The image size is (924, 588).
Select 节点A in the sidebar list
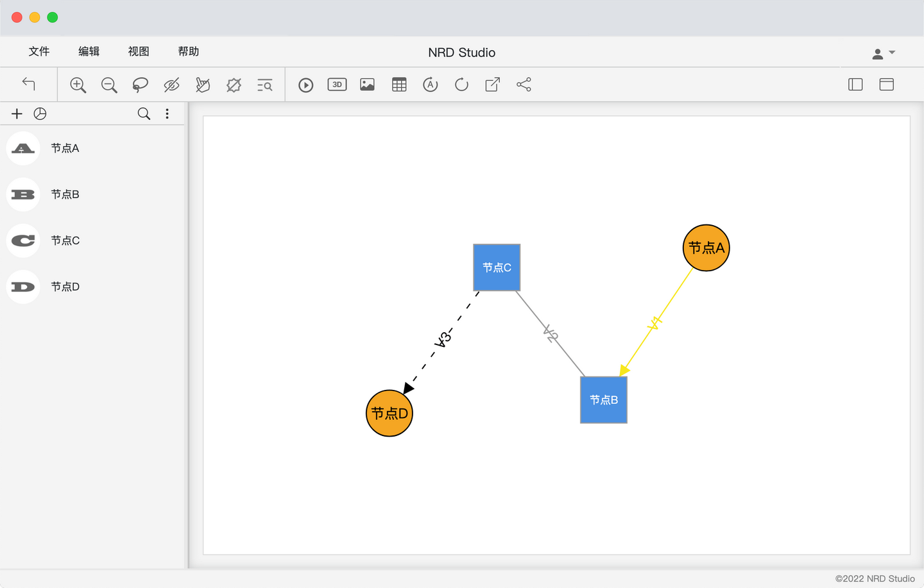(x=92, y=148)
